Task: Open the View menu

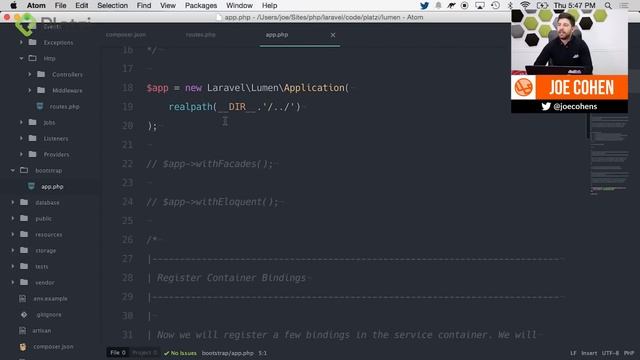Action: 168,5
